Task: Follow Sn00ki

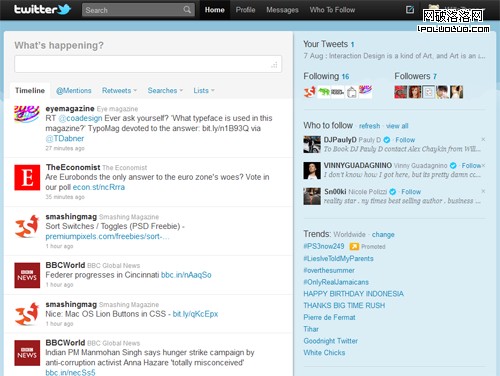Action: coord(411,191)
